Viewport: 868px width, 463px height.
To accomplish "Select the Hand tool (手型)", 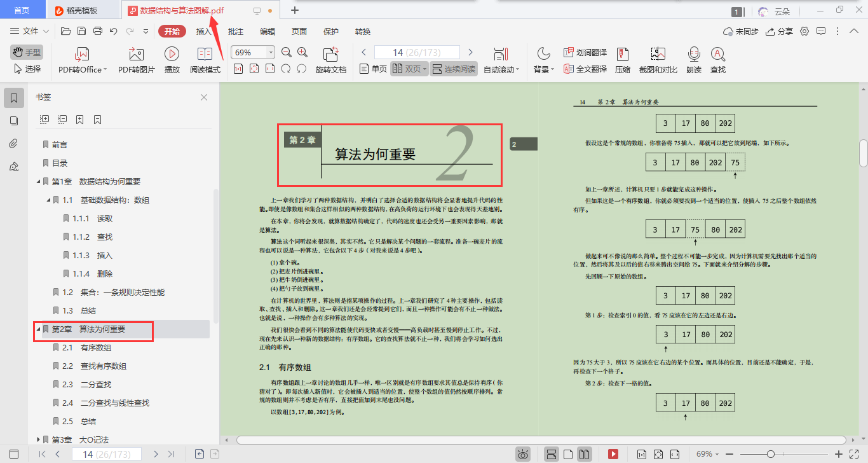I will point(26,52).
